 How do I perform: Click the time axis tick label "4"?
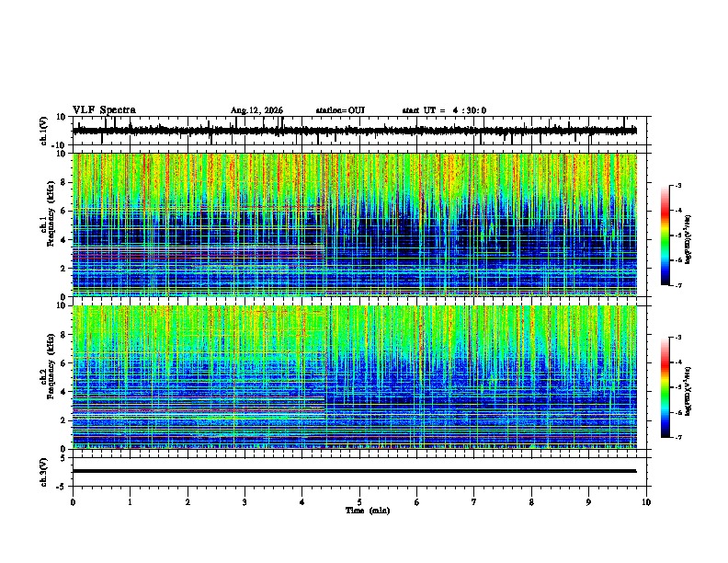302,502
